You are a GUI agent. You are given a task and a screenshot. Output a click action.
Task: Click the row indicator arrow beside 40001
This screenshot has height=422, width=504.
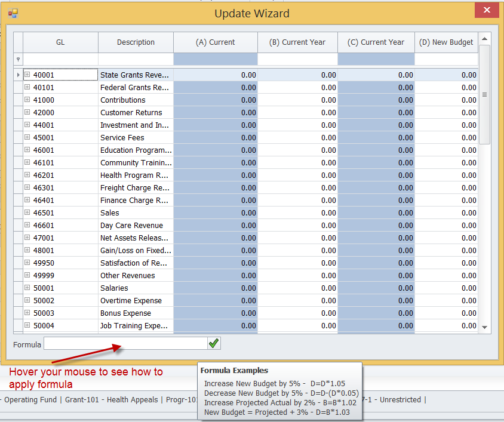pyautogui.click(x=18, y=75)
